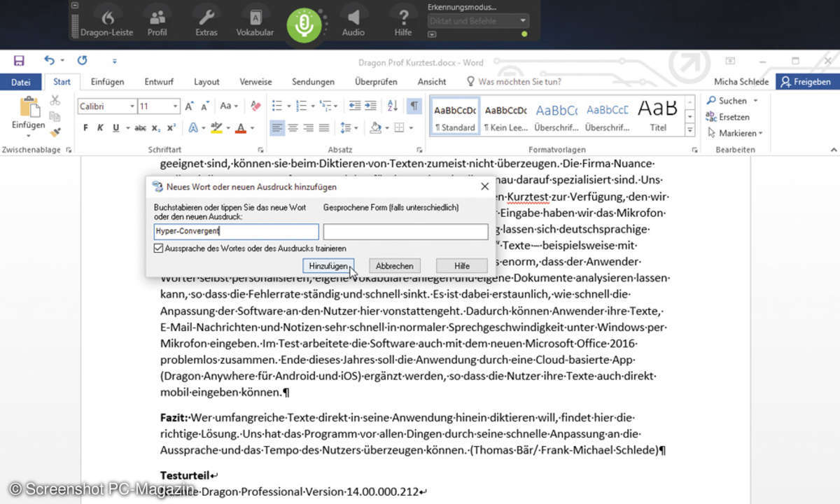
Task: Select the Format Painter brush
Action: 55,132
